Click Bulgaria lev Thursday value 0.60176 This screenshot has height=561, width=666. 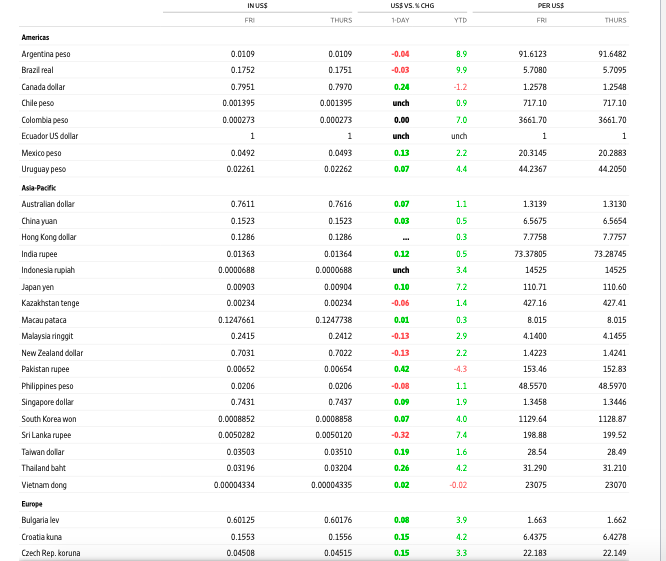point(338,520)
